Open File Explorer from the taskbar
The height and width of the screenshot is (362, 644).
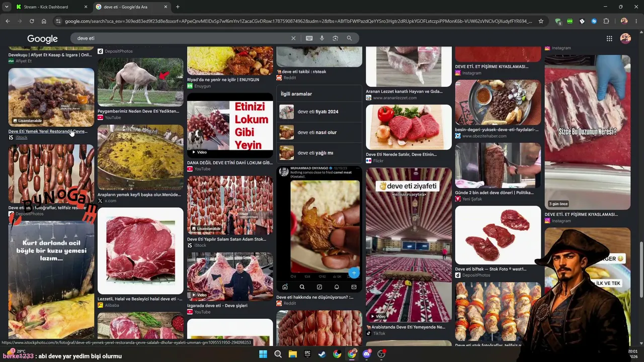(x=292, y=354)
